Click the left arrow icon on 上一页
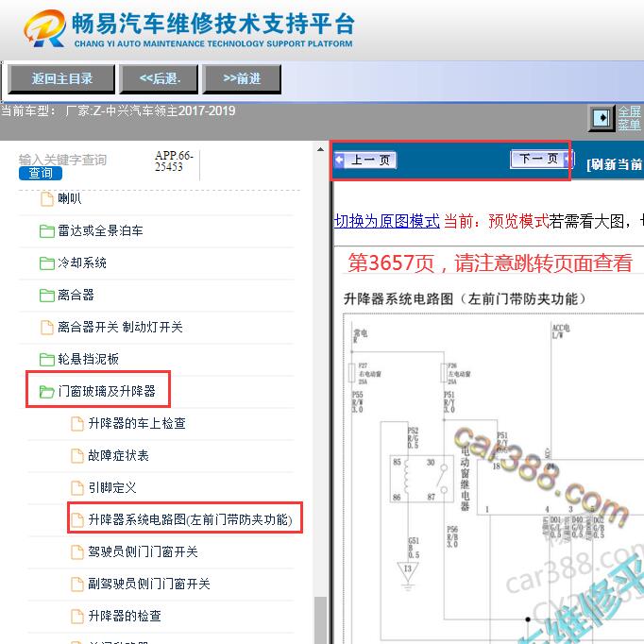This screenshot has height=644, width=644. 339,160
